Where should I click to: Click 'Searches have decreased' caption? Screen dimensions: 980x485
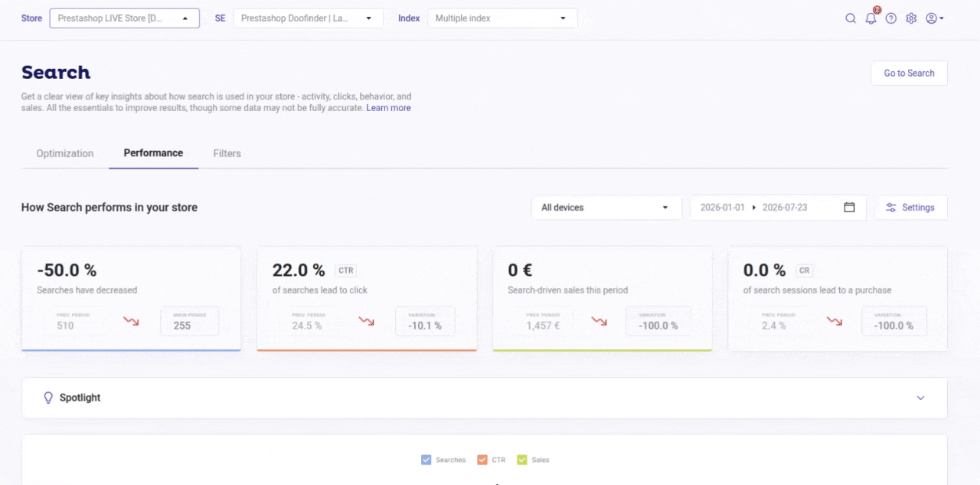pyautogui.click(x=87, y=290)
